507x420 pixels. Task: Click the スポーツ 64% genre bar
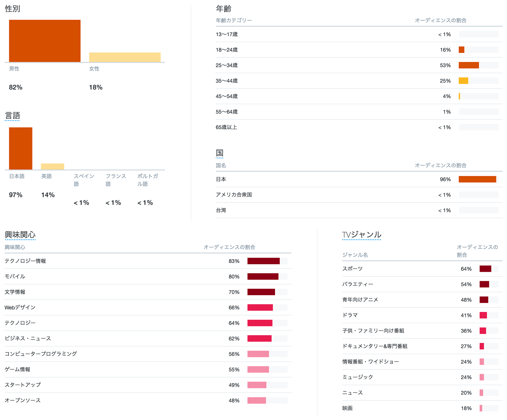coord(485,269)
